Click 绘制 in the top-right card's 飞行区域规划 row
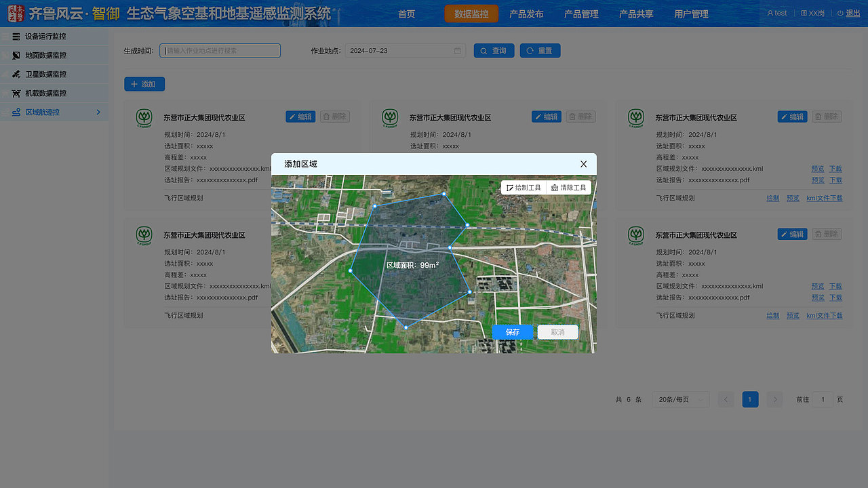The width and height of the screenshot is (868, 488). tap(773, 199)
